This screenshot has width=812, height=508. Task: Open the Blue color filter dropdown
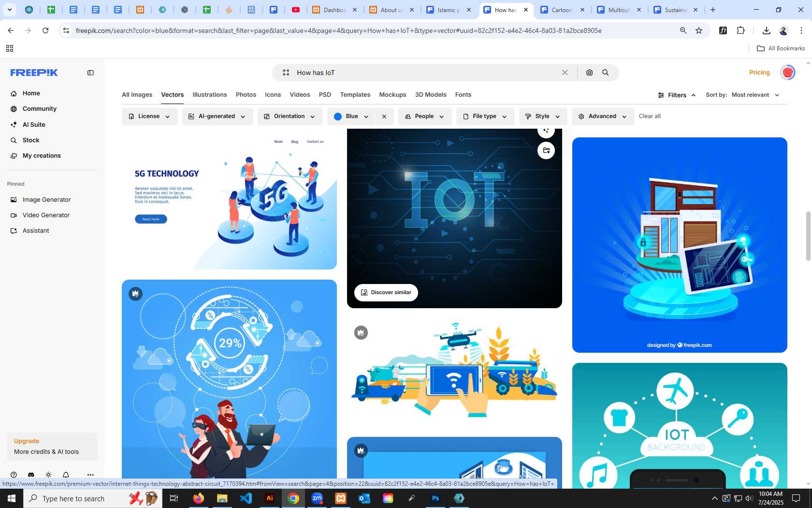coord(351,117)
